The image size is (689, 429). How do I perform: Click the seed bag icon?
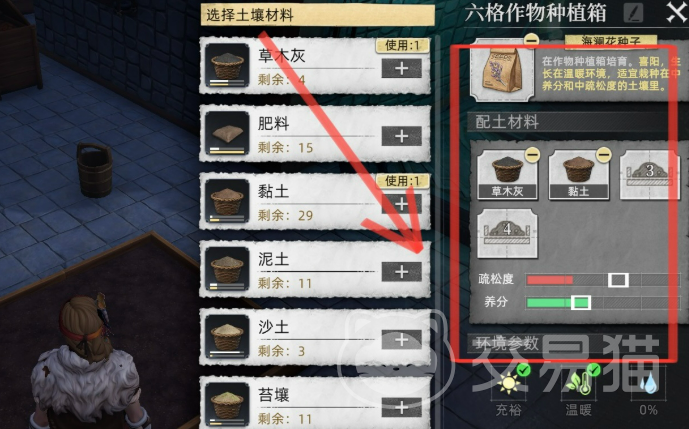pyautogui.click(x=502, y=69)
